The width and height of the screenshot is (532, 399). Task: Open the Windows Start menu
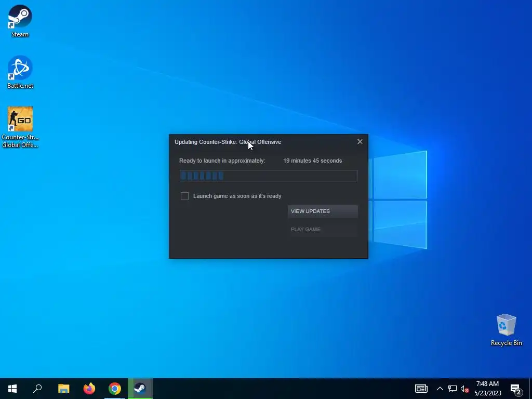[x=12, y=389]
